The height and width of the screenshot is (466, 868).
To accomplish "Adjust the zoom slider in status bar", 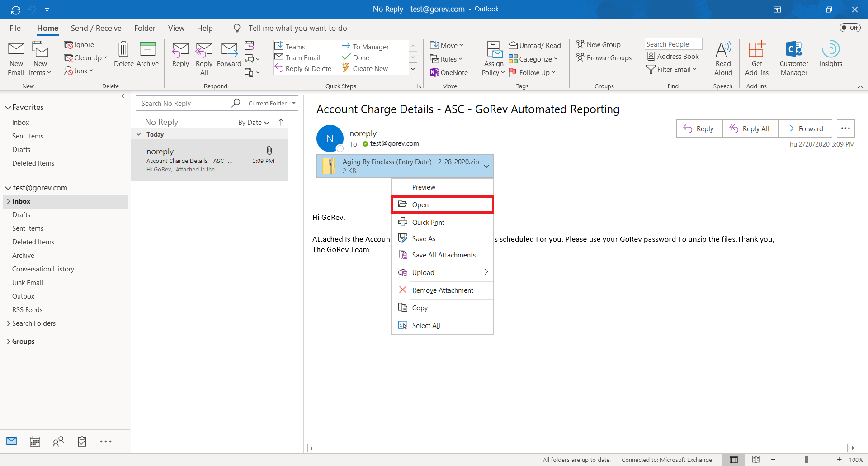I will click(806, 460).
